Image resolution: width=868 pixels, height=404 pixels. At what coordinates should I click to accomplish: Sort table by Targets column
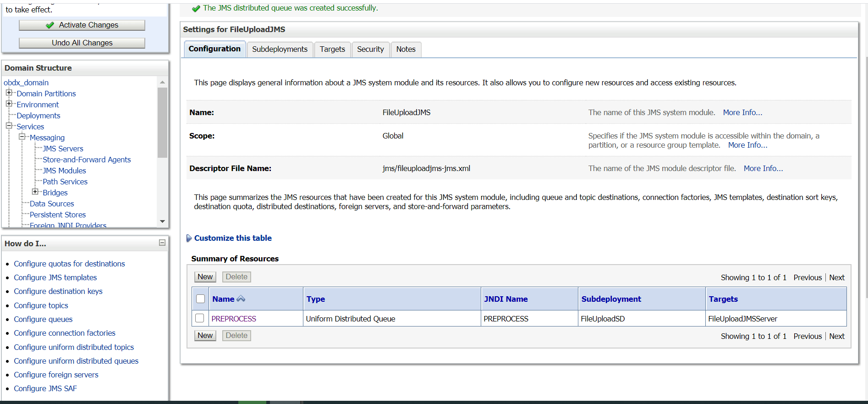click(x=723, y=299)
